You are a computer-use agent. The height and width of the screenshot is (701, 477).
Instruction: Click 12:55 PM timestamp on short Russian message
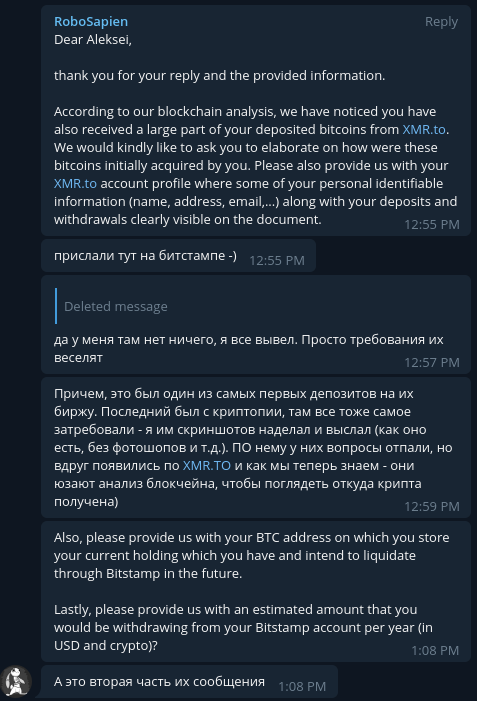click(x=277, y=260)
